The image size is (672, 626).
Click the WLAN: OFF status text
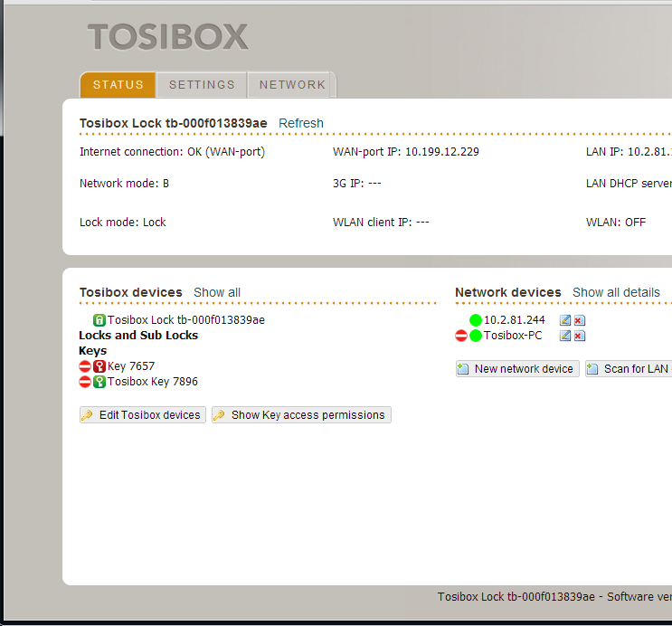coord(616,223)
